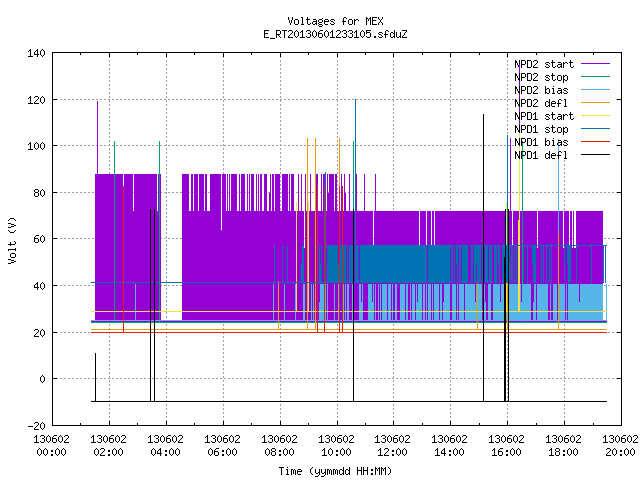Click the "NPD1 bias" legend label
The width and height of the screenshot is (640, 480).
click(x=541, y=142)
